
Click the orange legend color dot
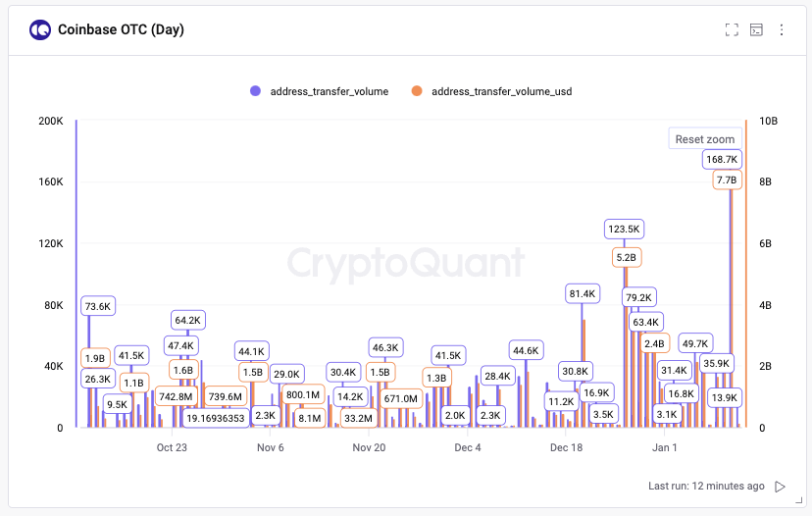click(x=417, y=91)
